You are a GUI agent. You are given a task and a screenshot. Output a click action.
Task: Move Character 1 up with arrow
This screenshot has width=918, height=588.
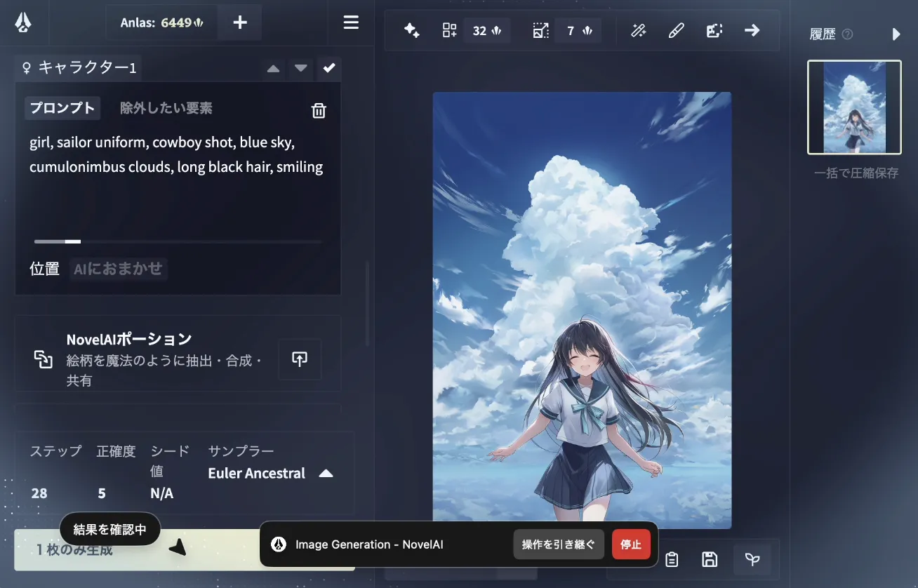pos(274,68)
